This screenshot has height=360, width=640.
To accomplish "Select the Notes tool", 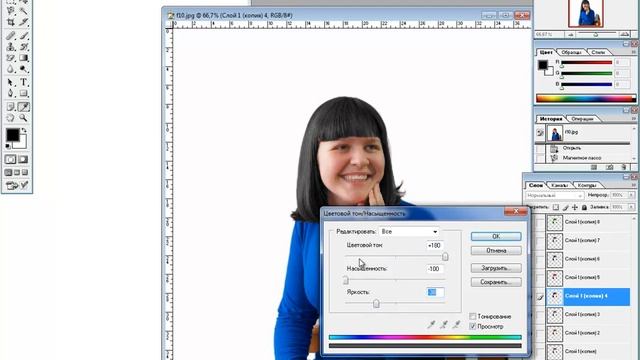I will 11,107.
